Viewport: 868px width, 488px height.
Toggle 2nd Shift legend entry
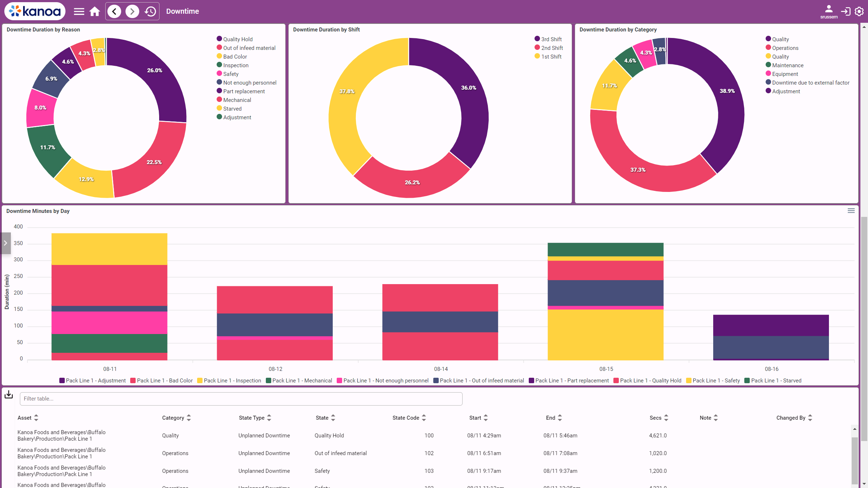click(549, 48)
